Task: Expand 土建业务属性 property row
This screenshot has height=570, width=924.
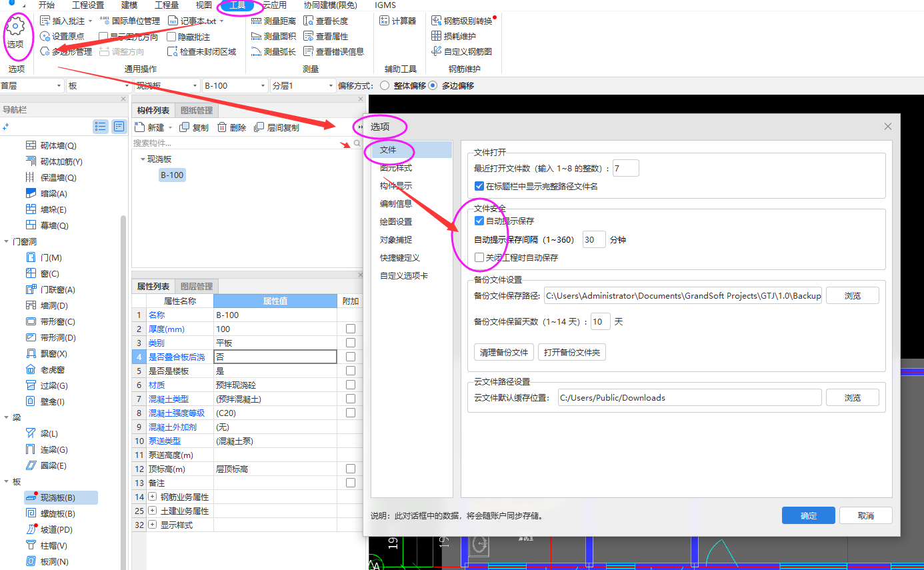Action: pos(153,511)
